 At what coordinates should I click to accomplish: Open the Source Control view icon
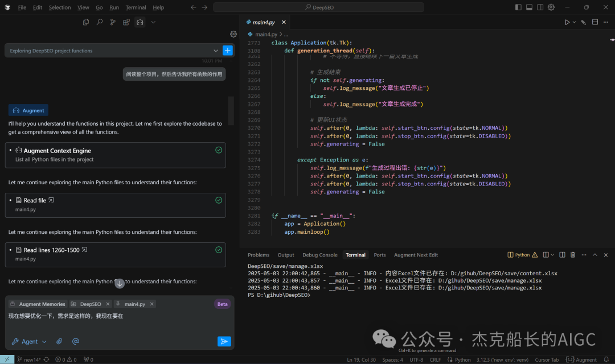[x=113, y=22]
